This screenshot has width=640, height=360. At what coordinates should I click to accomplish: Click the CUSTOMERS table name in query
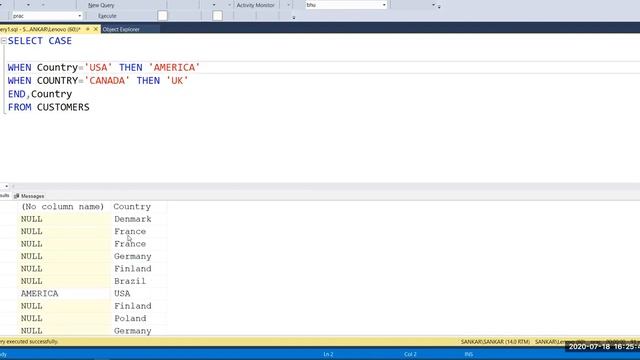point(63,107)
